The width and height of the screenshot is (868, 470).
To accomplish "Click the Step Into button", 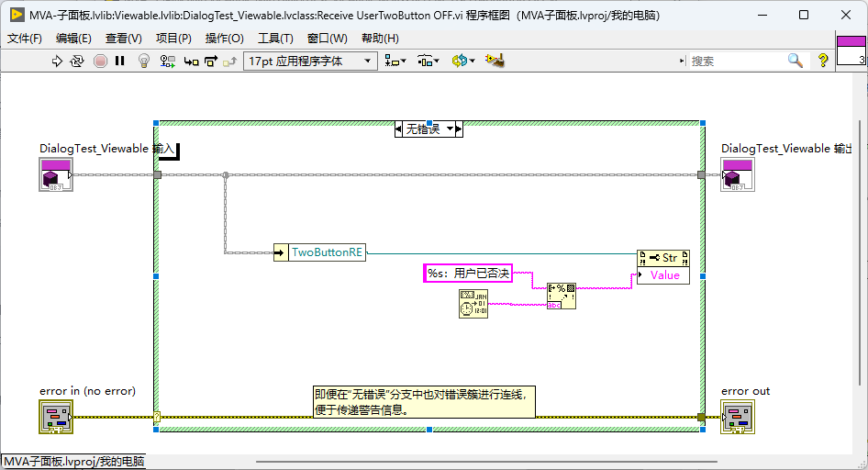I will point(191,62).
